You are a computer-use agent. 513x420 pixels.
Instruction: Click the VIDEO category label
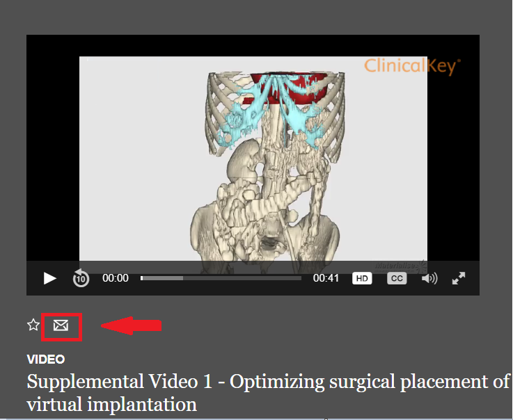click(x=46, y=360)
